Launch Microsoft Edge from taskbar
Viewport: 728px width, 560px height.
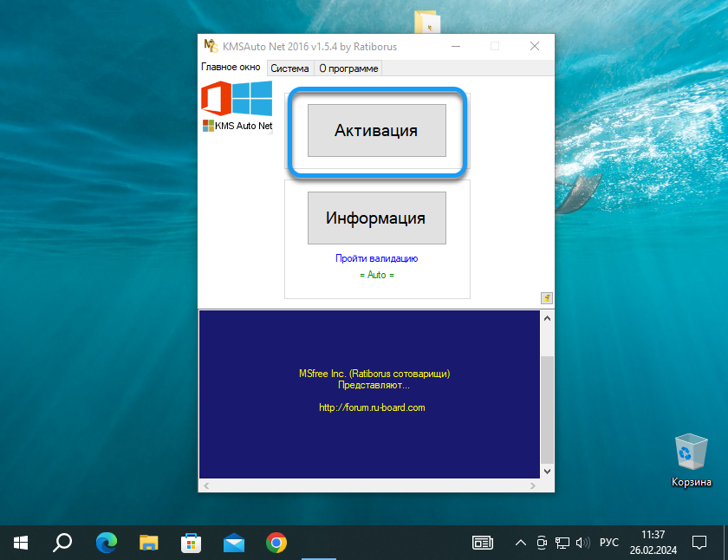107,543
